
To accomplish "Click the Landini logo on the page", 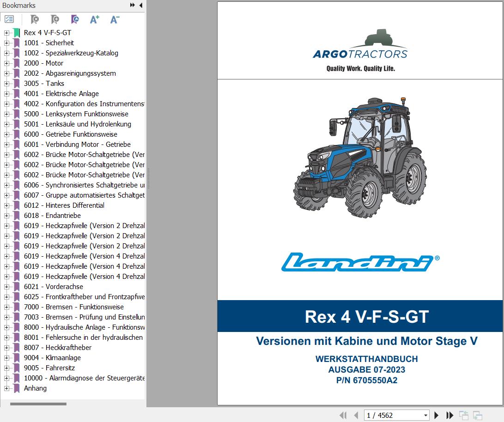I will click(360, 262).
